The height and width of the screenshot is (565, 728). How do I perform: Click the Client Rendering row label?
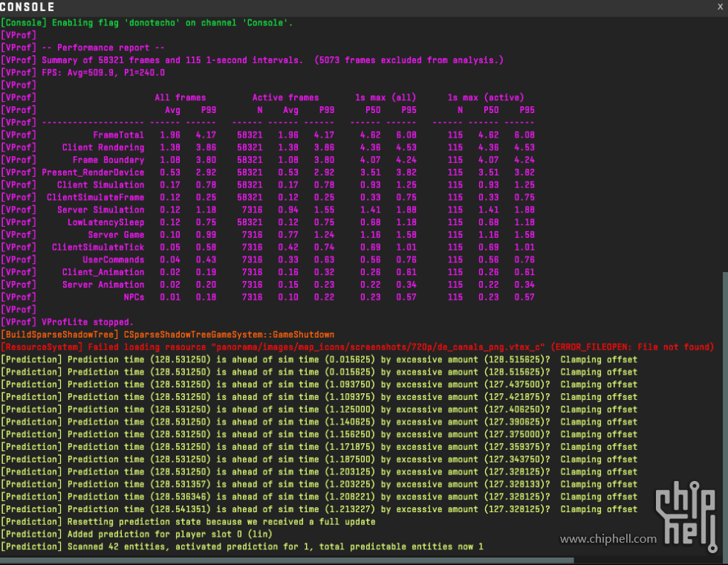pyautogui.click(x=103, y=148)
